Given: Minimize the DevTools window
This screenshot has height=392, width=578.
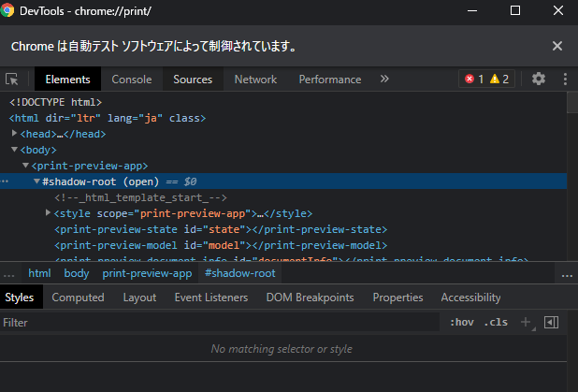Looking at the screenshot, I should click(472, 10).
